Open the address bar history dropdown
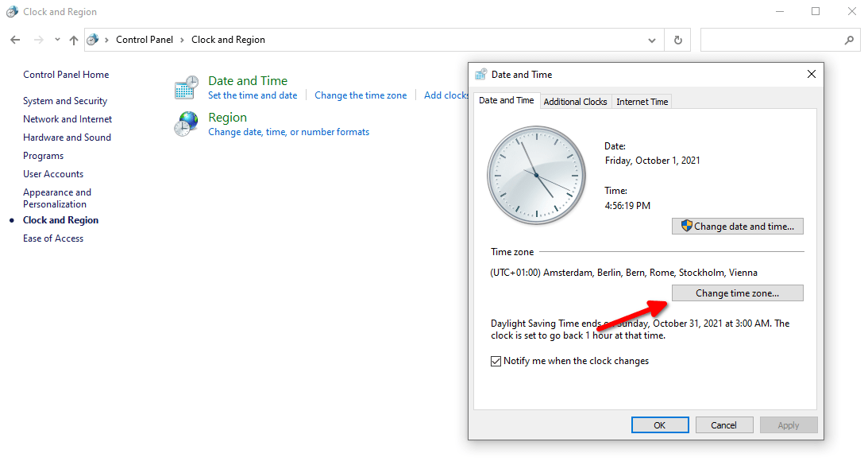Viewport: 868px width, 469px height. tap(652, 39)
